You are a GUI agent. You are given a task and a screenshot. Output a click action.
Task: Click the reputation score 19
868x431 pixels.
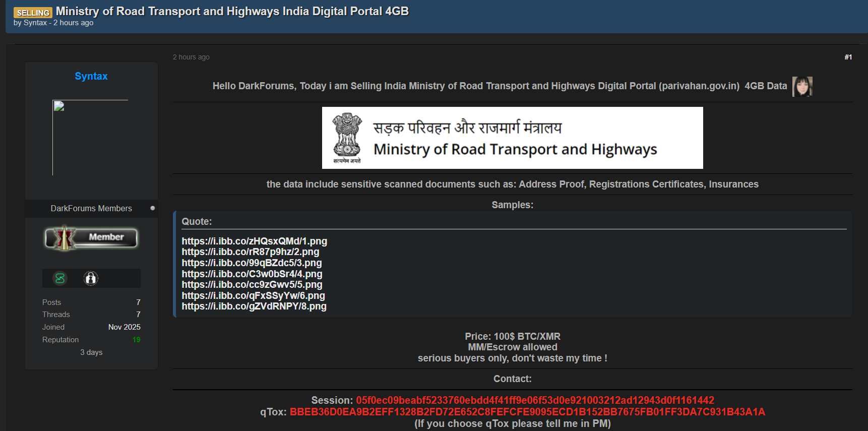click(136, 340)
